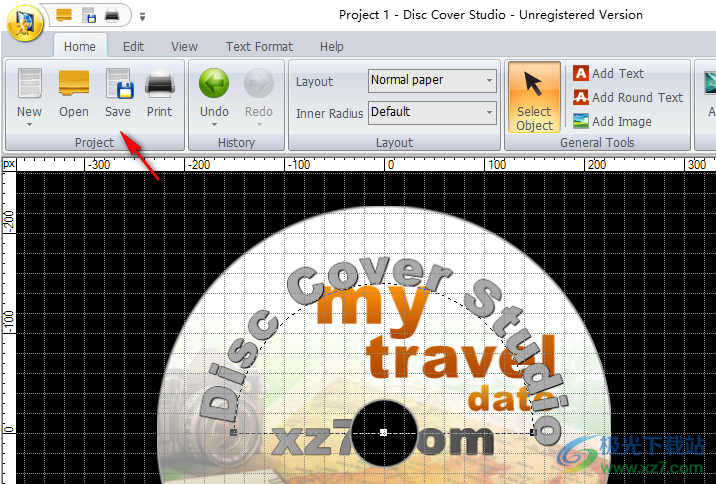Click Add Image tool
This screenshot has width=716, height=484.
612,121
